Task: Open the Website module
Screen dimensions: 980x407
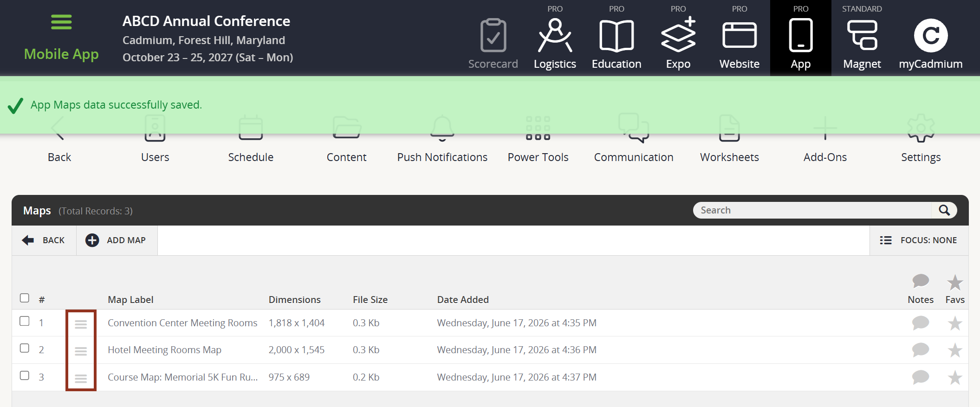Action: [x=740, y=44]
